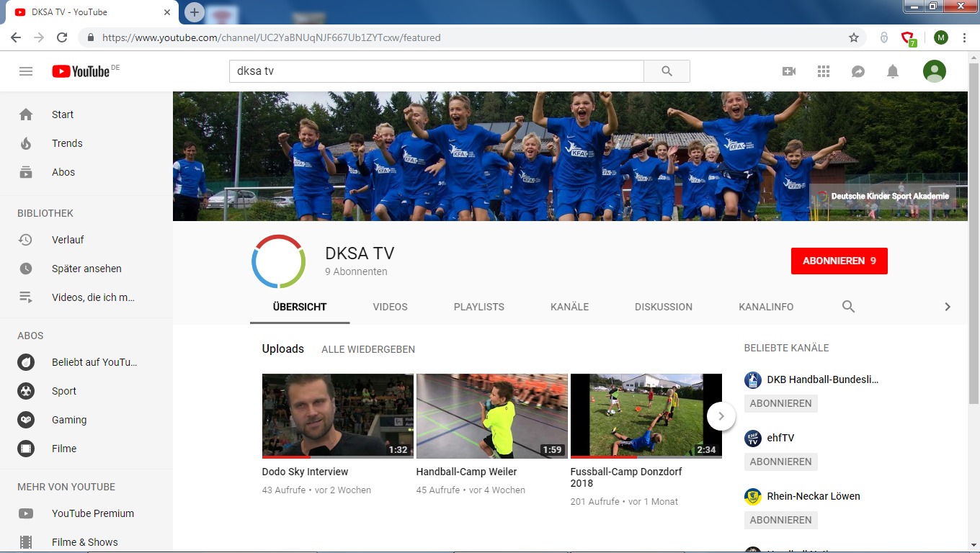
Task: Open the Kanalinfo tab
Action: tap(766, 307)
